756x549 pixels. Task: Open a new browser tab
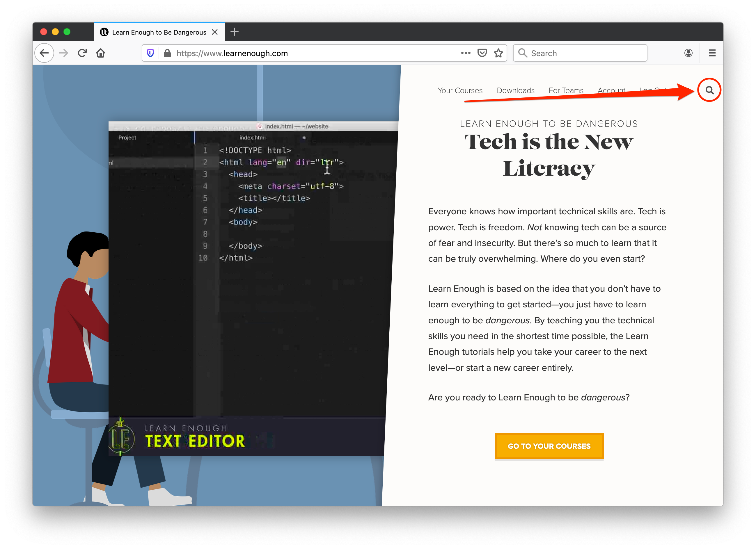click(x=234, y=32)
